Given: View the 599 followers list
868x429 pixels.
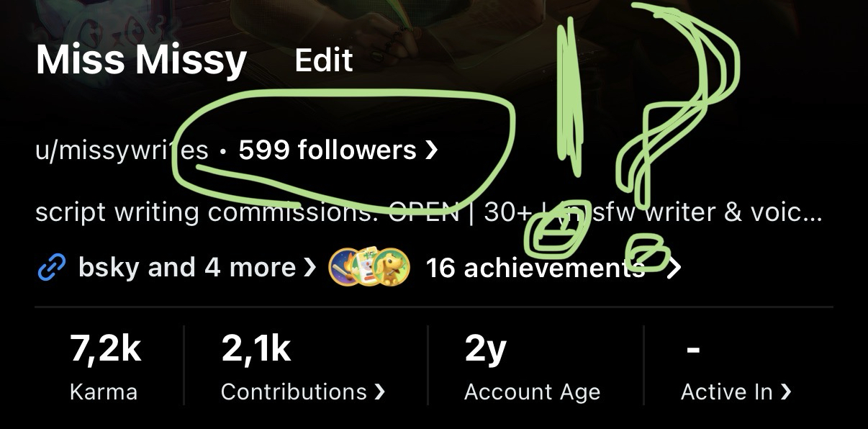Looking at the screenshot, I should pos(327,150).
